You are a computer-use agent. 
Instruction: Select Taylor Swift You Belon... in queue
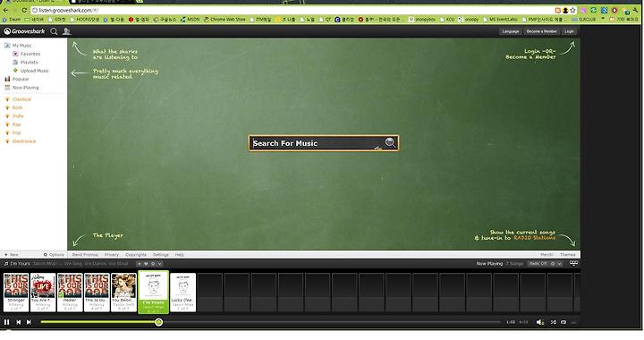coord(123,293)
